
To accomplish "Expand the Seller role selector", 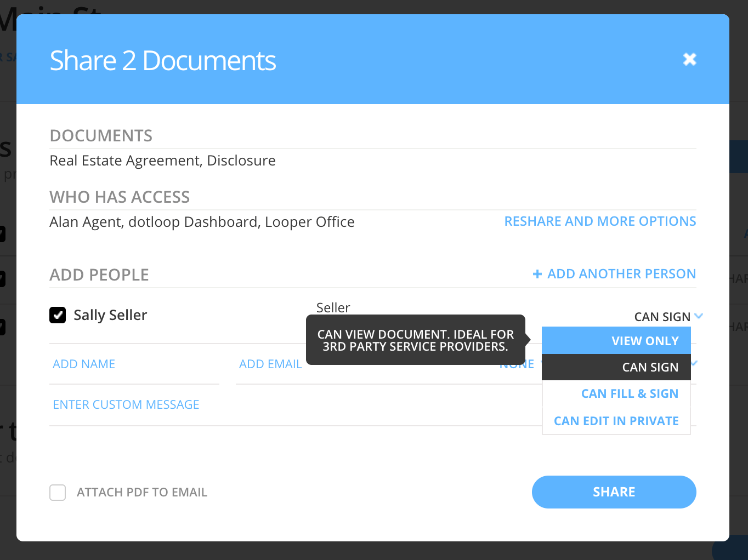I will click(333, 307).
